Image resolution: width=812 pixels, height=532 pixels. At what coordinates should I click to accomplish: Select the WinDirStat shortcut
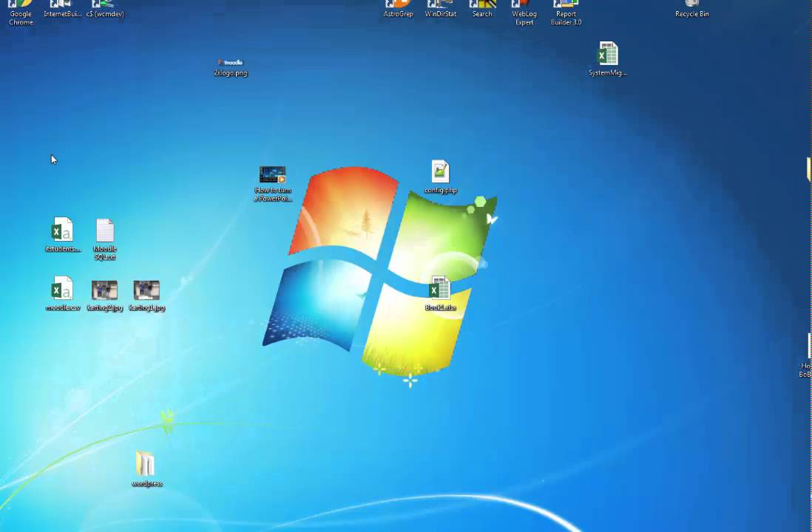(441, 9)
